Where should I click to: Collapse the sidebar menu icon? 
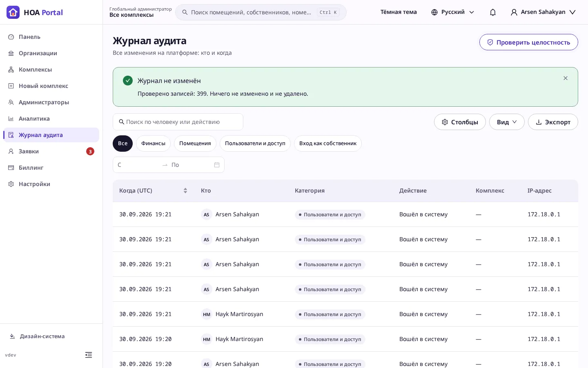pos(89,355)
